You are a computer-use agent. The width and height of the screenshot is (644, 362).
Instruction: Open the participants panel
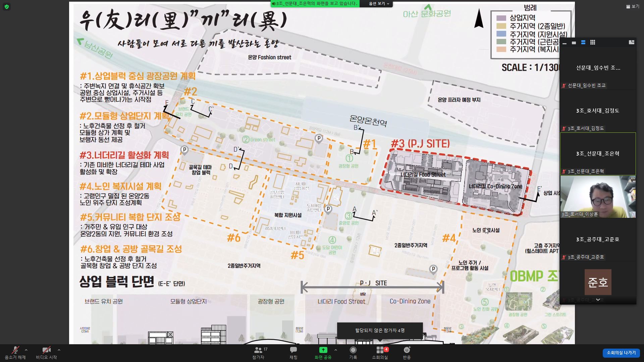(x=258, y=353)
